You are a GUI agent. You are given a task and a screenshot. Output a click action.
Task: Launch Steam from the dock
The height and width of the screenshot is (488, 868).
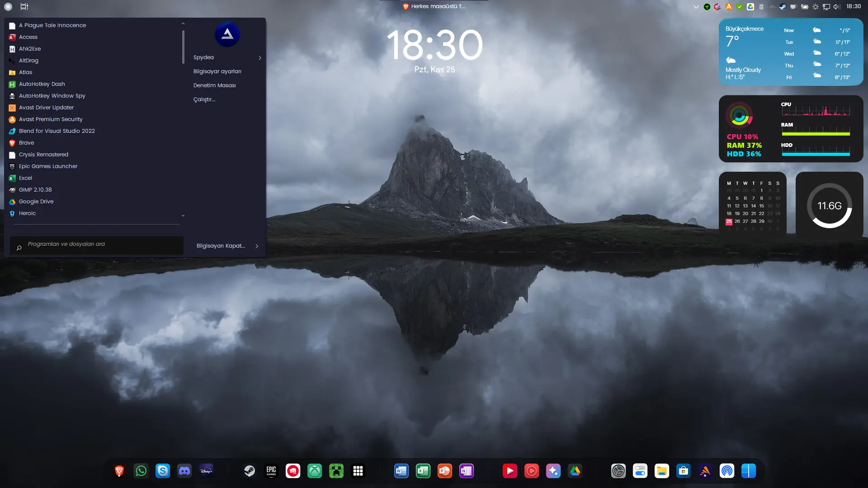click(x=250, y=471)
